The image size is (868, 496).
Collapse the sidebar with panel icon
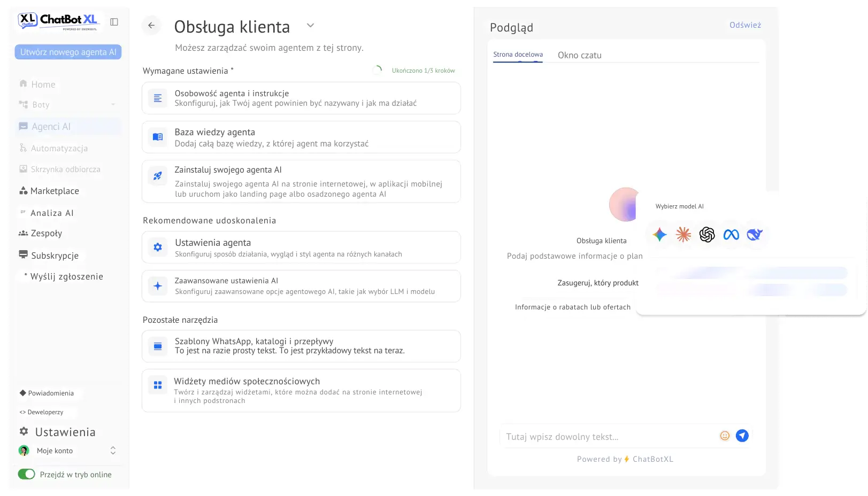point(114,22)
